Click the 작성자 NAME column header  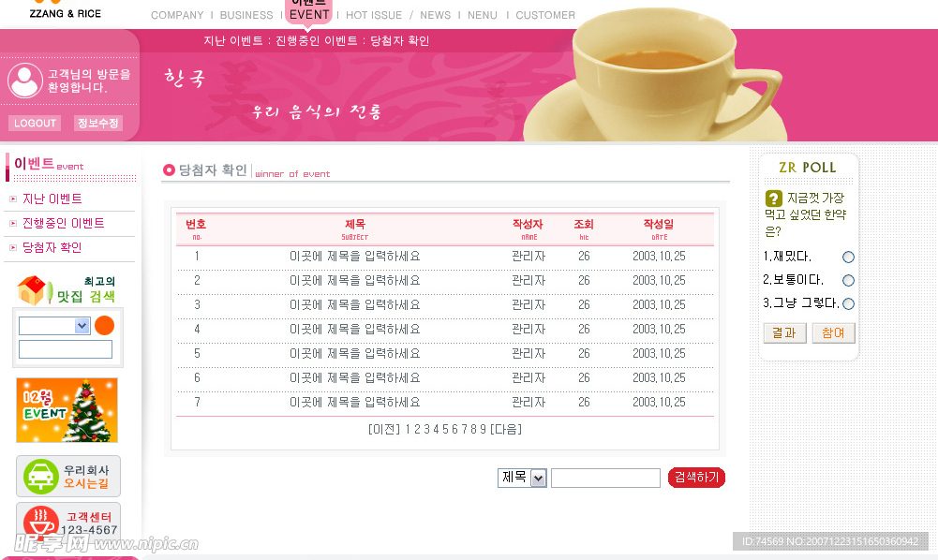point(528,228)
